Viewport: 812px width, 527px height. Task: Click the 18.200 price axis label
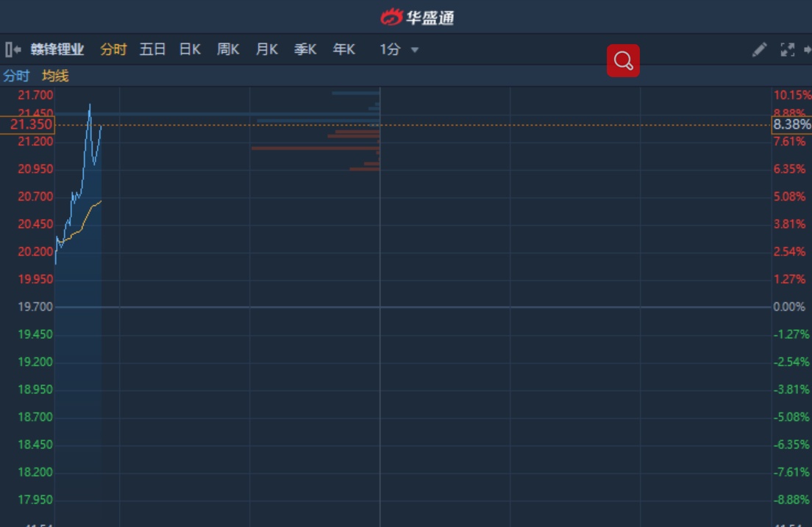(x=35, y=473)
